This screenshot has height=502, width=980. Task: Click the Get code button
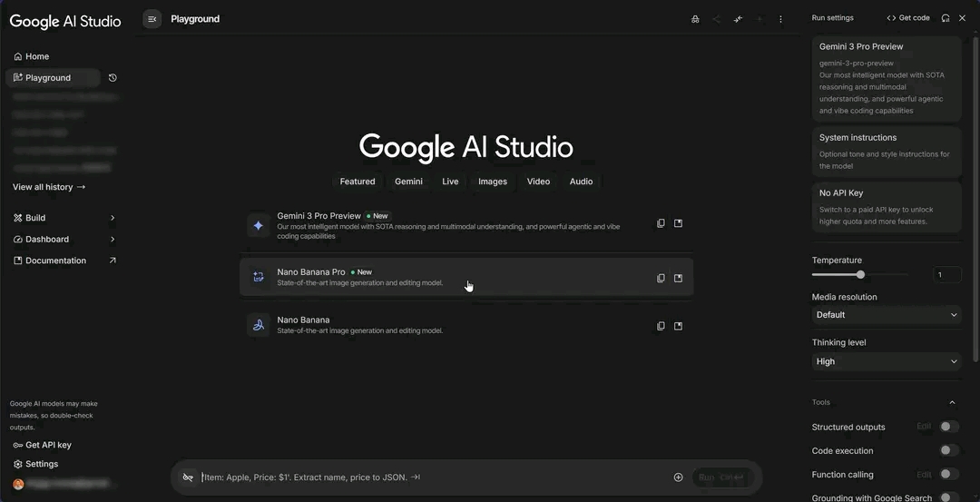click(x=908, y=18)
